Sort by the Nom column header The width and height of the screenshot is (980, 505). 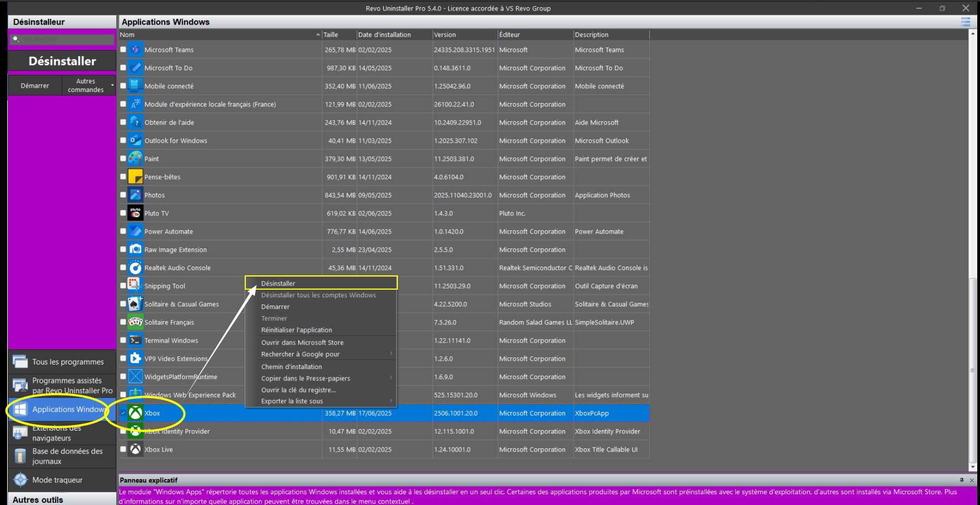click(220, 35)
